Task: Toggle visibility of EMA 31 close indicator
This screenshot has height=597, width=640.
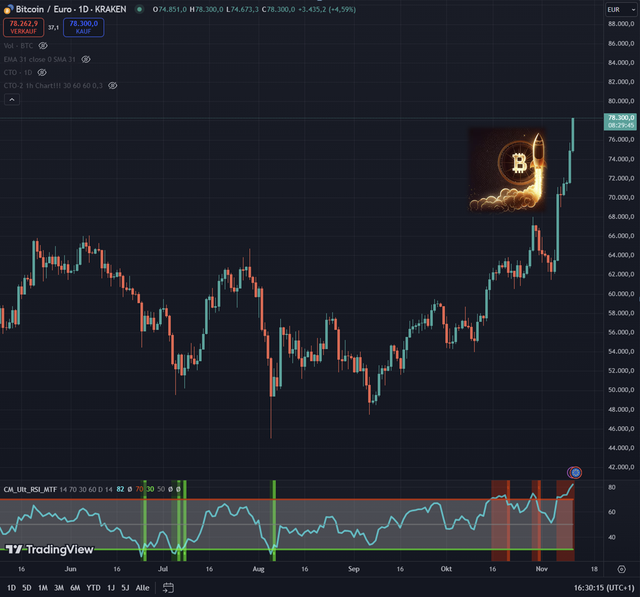Action: point(86,59)
